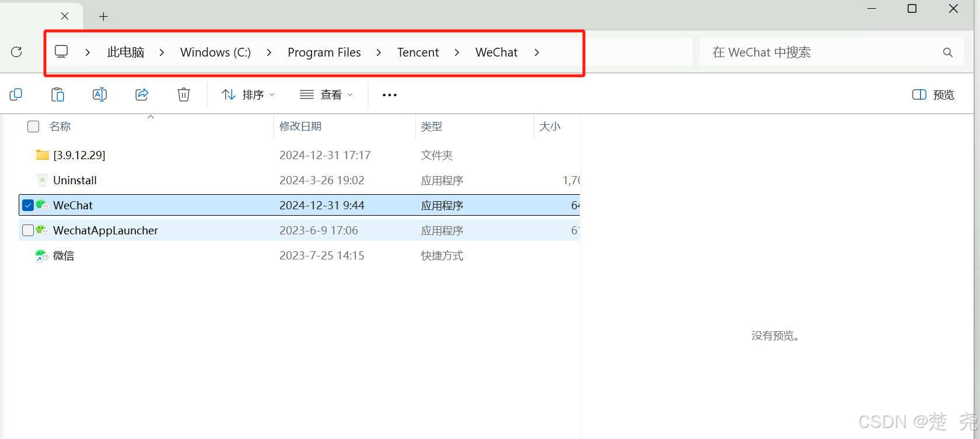Go to Windows (C:) in breadcrumb
This screenshot has width=980, height=439.
215,52
